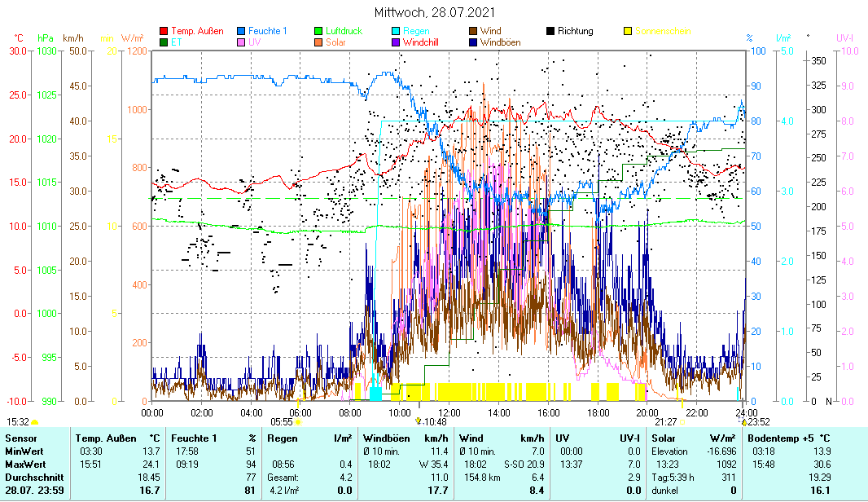Click the Durchschnitt row label
This screenshot has width=868, height=502.
tap(34, 477)
